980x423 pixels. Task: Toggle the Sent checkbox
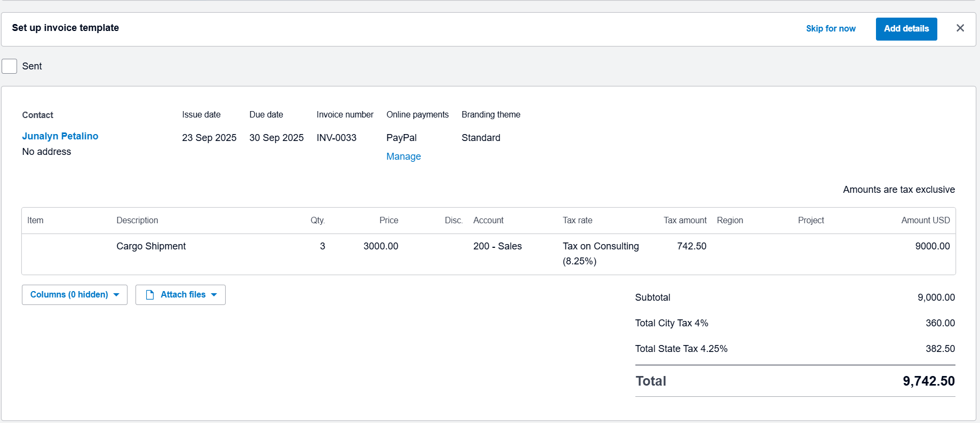[10, 66]
